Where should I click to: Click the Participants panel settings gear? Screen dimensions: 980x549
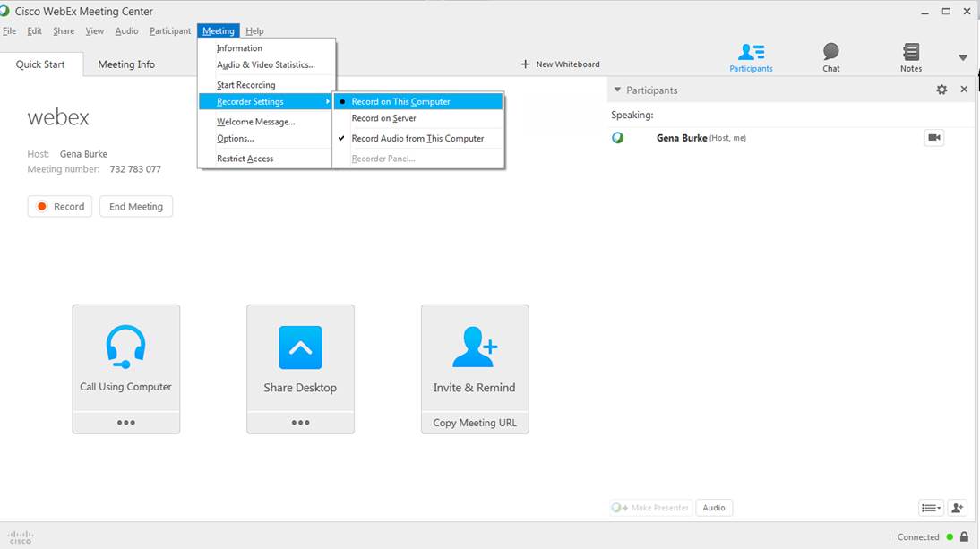[941, 90]
